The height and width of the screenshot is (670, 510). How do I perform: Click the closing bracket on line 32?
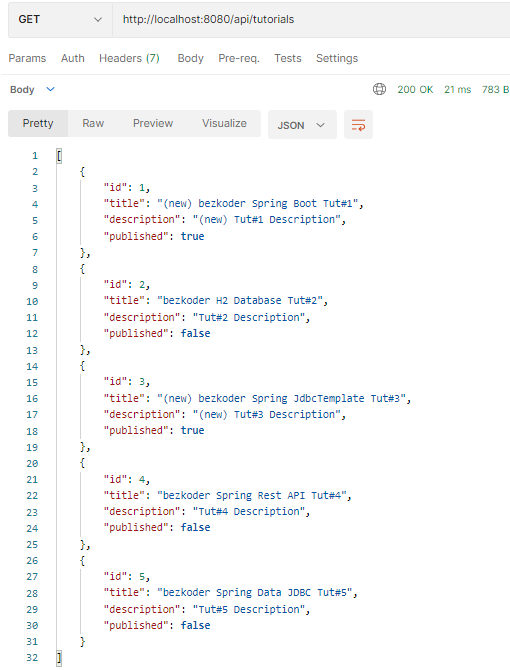click(x=59, y=658)
